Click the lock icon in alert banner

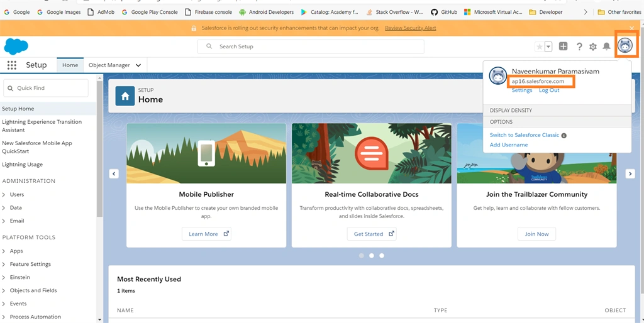tap(194, 28)
